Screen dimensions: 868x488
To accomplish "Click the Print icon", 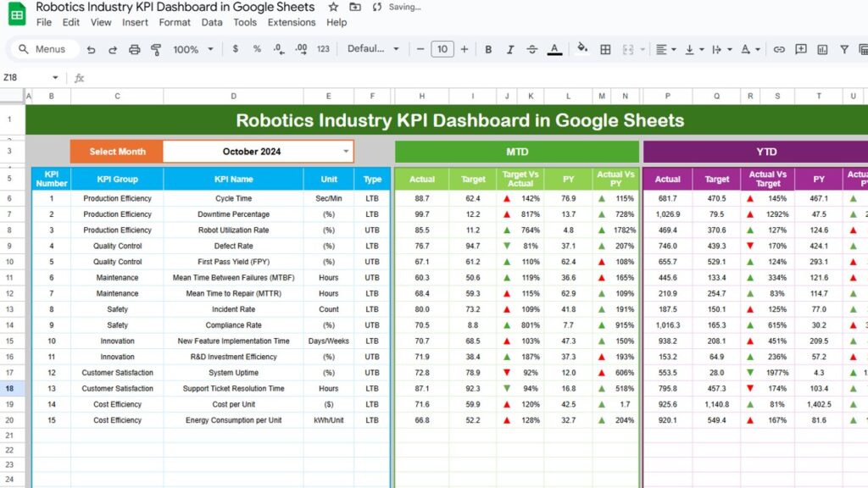I will point(134,49).
